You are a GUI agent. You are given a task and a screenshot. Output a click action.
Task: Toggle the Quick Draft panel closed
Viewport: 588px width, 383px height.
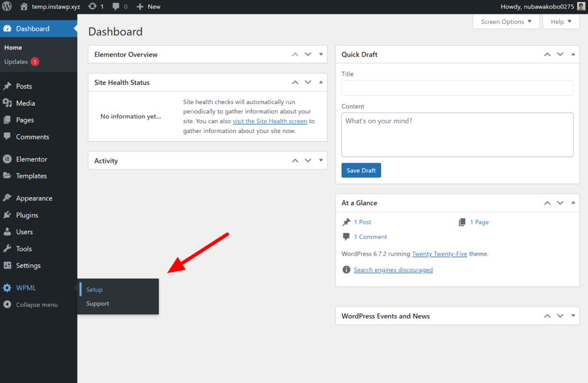[x=573, y=55]
